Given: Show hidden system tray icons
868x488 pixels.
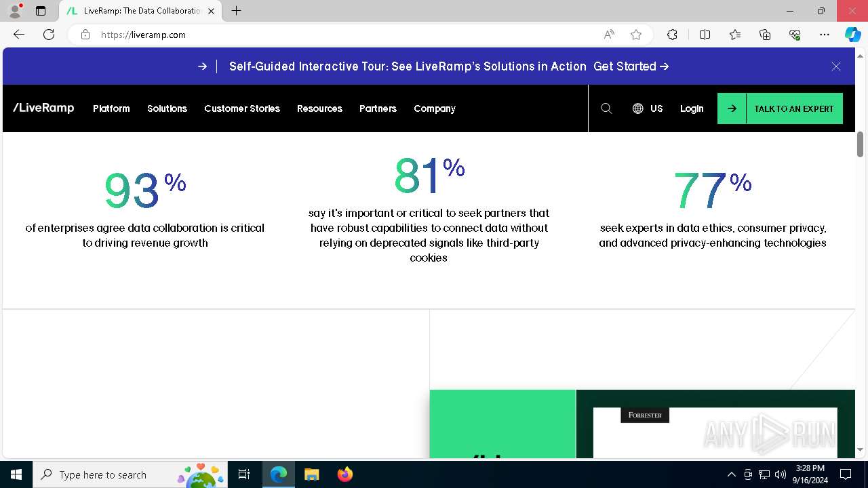Looking at the screenshot, I should tap(731, 474).
